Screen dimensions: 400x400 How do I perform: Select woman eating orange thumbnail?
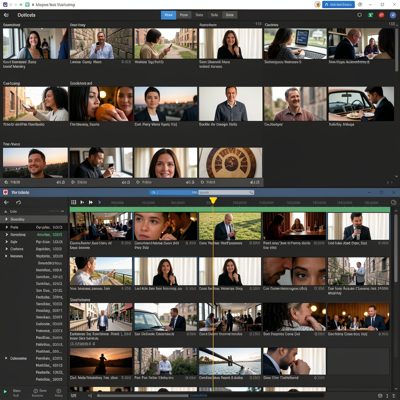(101, 104)
